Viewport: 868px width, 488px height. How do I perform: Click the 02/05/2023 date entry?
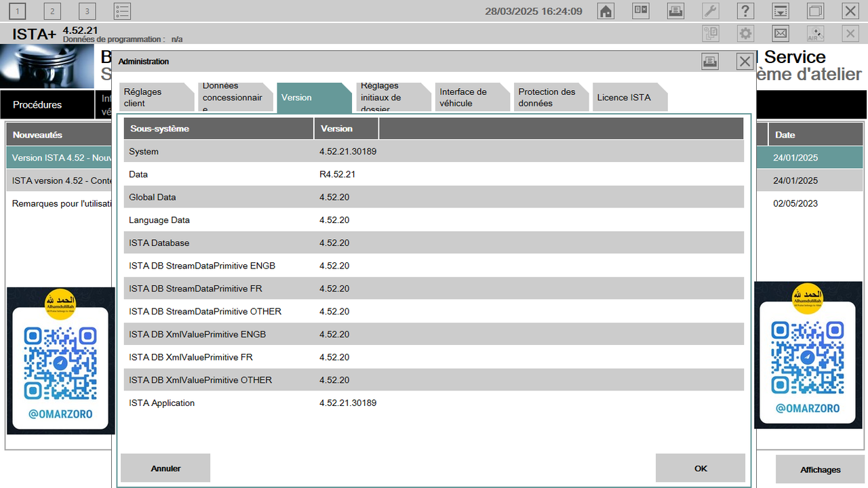point(795,203)
